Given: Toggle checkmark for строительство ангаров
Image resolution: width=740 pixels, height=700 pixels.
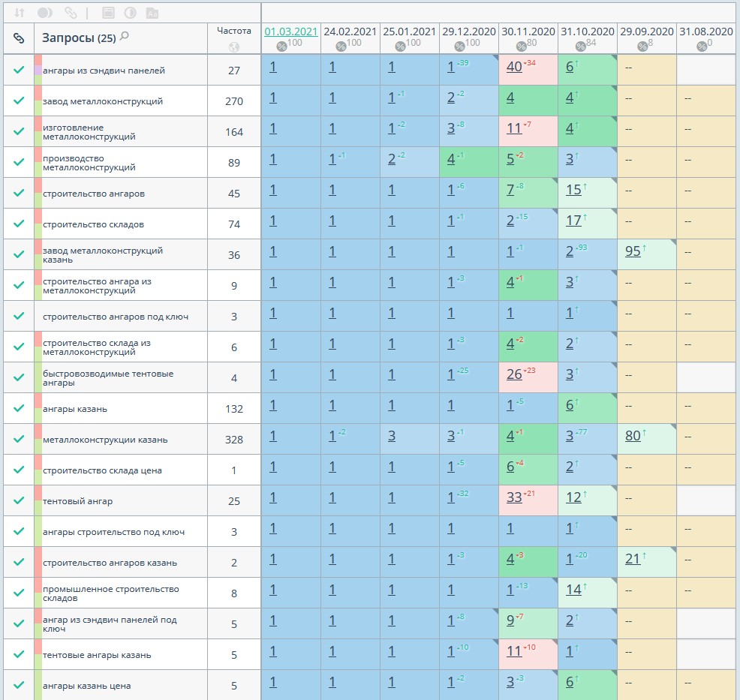Looking at the screenshot, I should click(19, 193).
